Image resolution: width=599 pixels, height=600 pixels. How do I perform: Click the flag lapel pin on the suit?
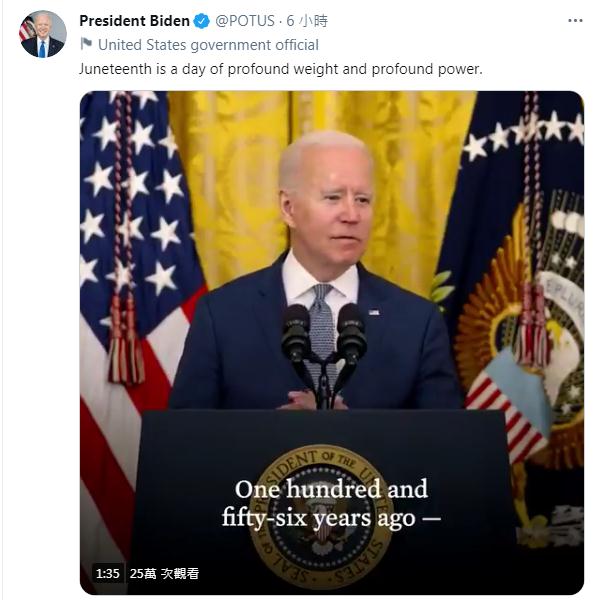point(374,312)
